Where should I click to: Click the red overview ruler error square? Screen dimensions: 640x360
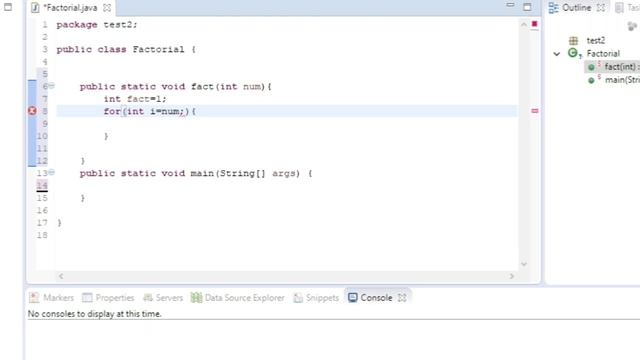pos(534,24)
